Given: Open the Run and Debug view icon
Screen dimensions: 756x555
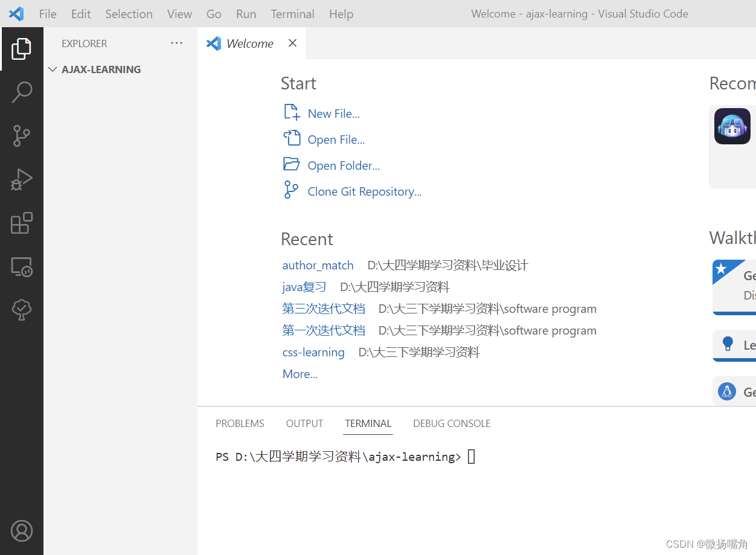Looking at the screenshot, I should (22, 179).
